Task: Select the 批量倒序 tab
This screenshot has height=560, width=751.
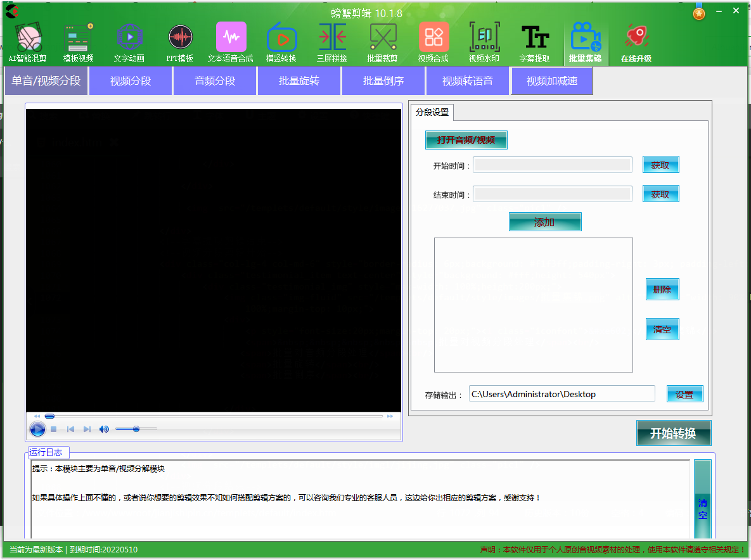Action: pos(383,80)
